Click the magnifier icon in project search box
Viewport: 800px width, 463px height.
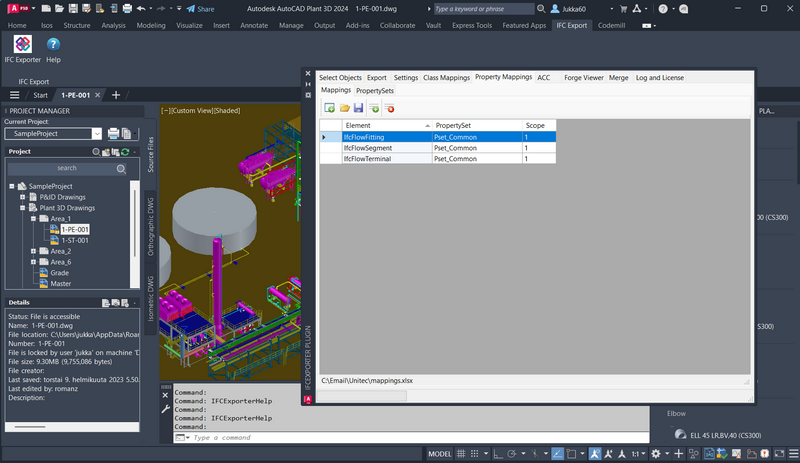point(121,169)
